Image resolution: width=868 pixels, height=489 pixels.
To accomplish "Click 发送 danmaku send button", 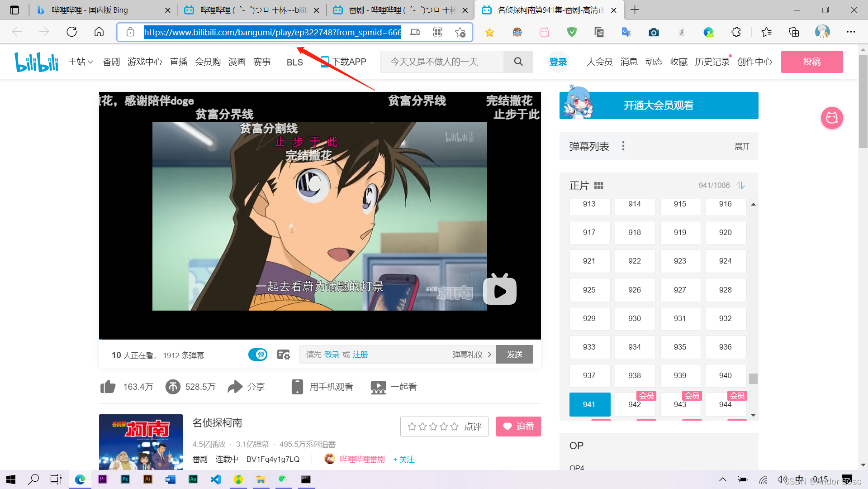I will [515, 355].
